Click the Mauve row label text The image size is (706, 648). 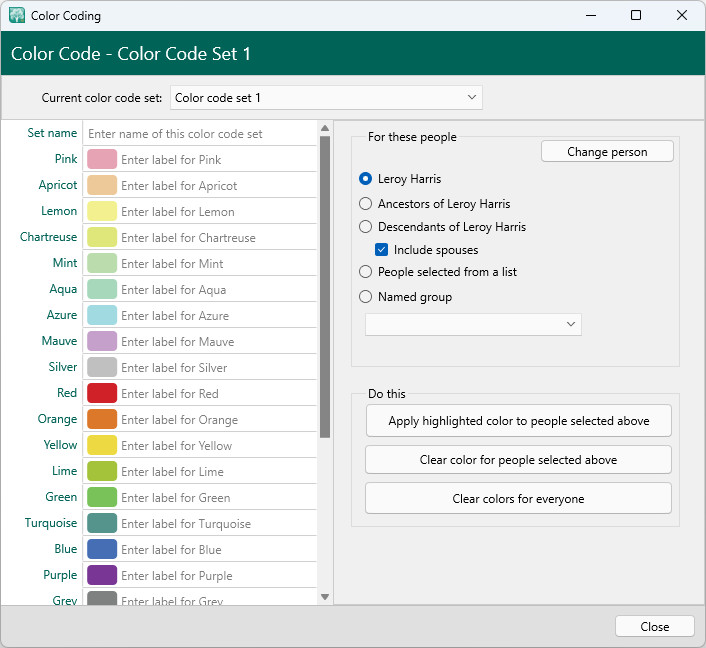pyautogui.click(x=59, y=341)
